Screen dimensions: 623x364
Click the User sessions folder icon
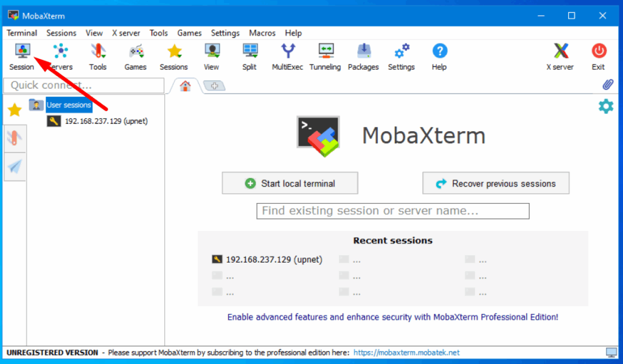(x=36, y=105)
